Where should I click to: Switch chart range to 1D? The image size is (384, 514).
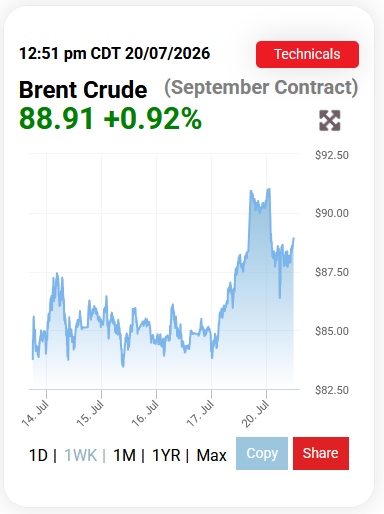(x=39, y=455)
